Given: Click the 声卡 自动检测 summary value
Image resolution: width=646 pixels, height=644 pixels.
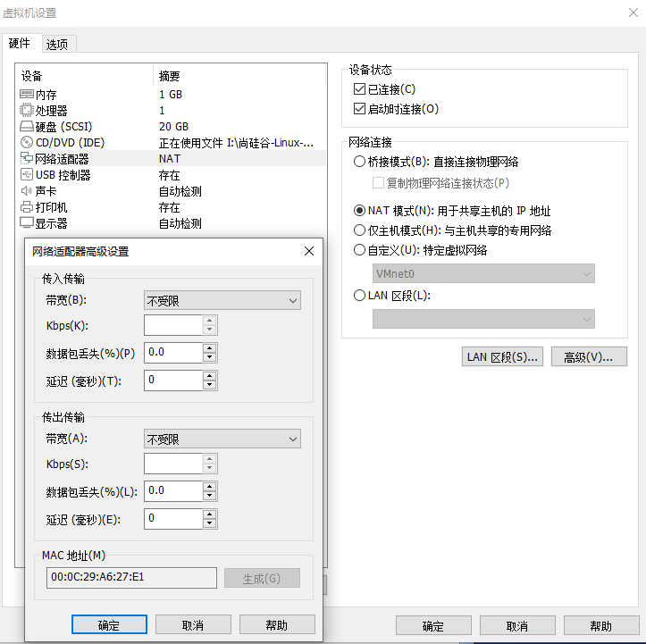Looking at the screenshot, I should click(180, 191).
